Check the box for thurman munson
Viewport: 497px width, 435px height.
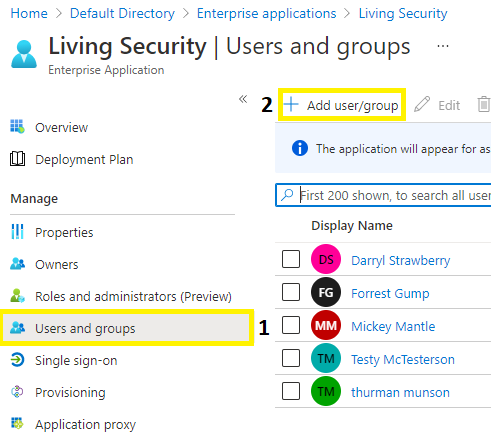coord(291,391)
